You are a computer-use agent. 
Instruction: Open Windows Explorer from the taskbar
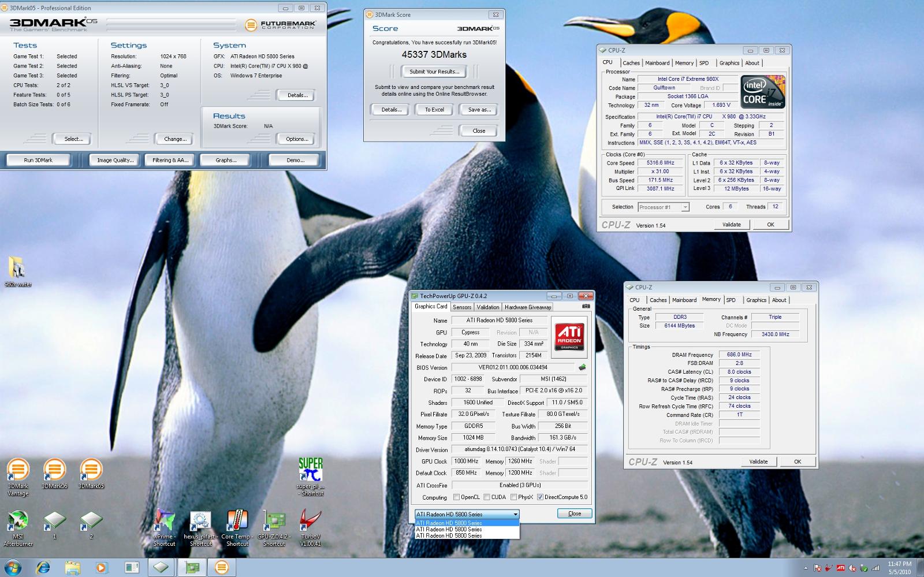(x=72, y=568)
